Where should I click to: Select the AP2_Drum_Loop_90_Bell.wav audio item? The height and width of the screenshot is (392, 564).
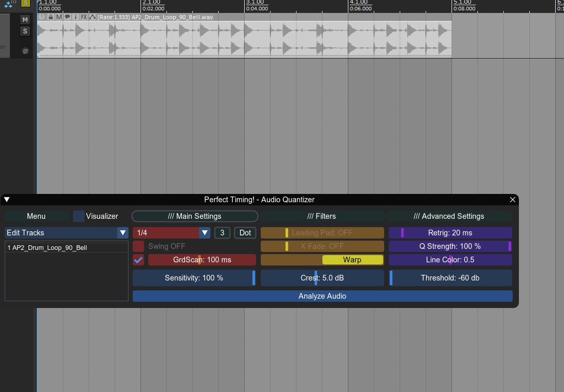(x=244, y=38)
